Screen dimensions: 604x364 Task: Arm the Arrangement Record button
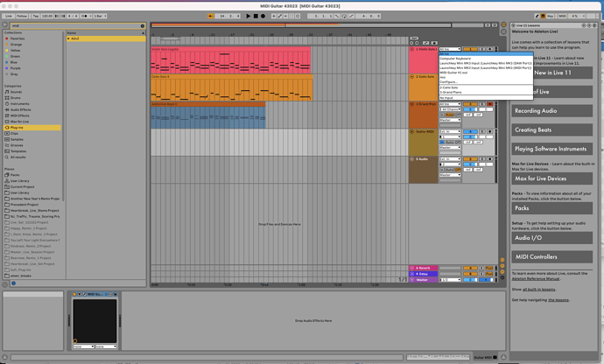point(263,16)
